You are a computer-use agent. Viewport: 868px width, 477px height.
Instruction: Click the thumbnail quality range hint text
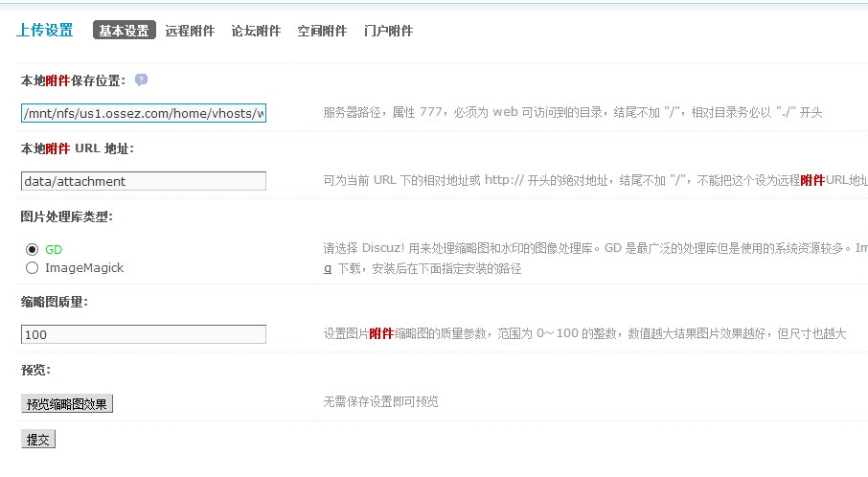click(x=584, y=333)
